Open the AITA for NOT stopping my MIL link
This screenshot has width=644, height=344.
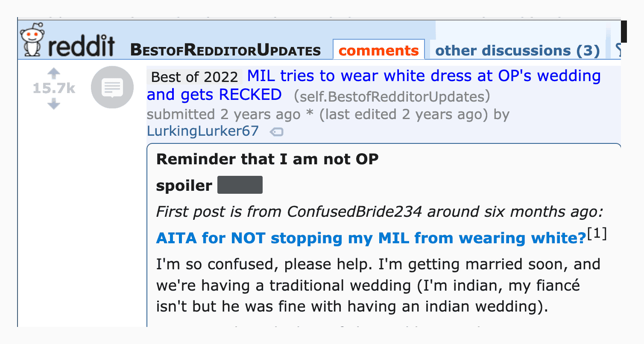[x=370, y=238]
